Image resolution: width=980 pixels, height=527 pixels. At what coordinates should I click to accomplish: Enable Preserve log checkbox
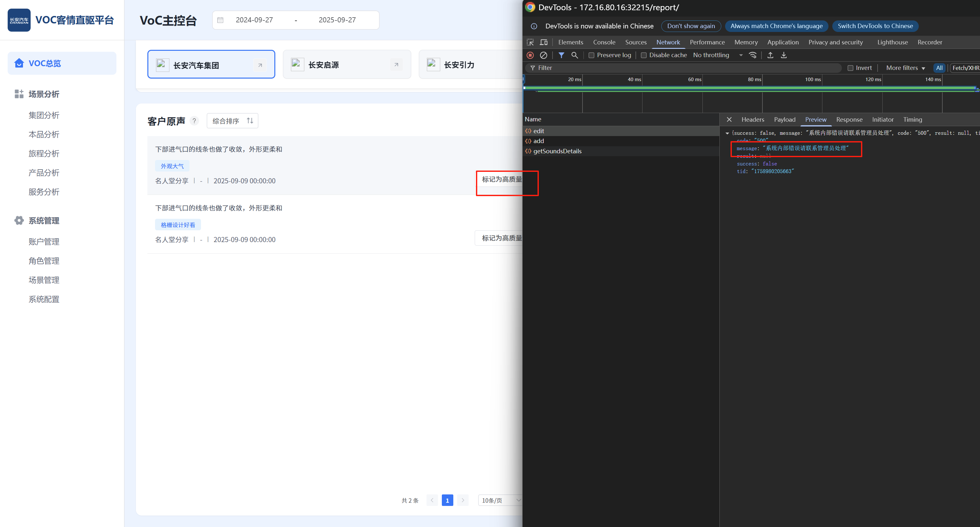point(591,55)
